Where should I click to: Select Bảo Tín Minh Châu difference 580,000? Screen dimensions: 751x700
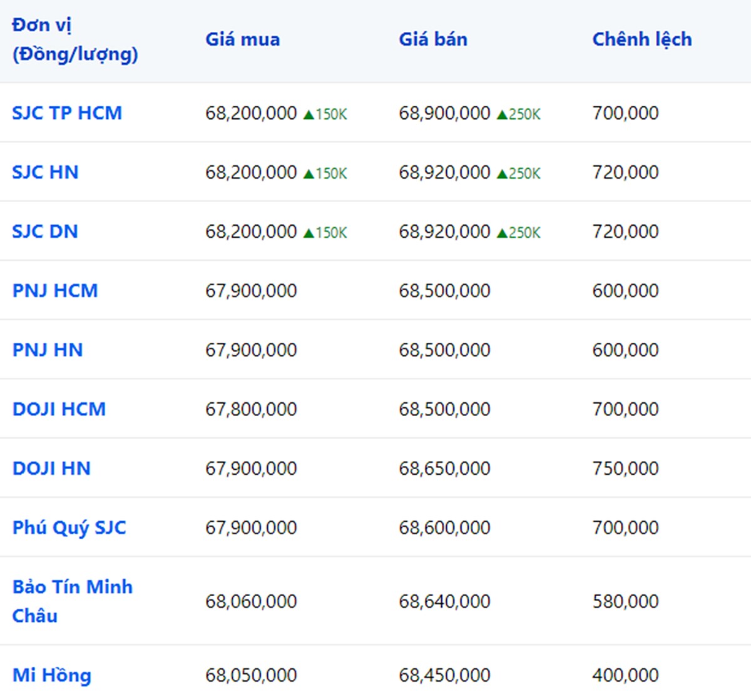[x=625, y=602]
